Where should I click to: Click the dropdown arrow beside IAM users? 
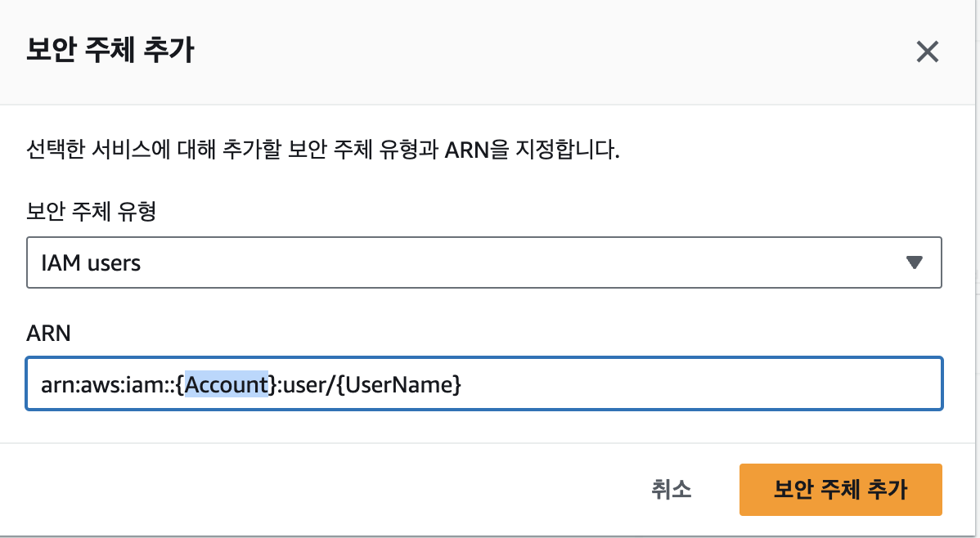915,262
